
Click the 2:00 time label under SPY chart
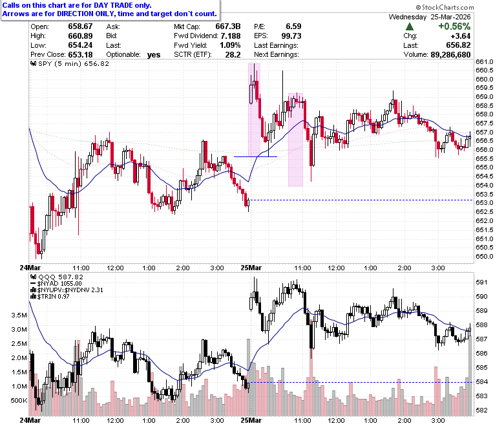tap(404, 268)
